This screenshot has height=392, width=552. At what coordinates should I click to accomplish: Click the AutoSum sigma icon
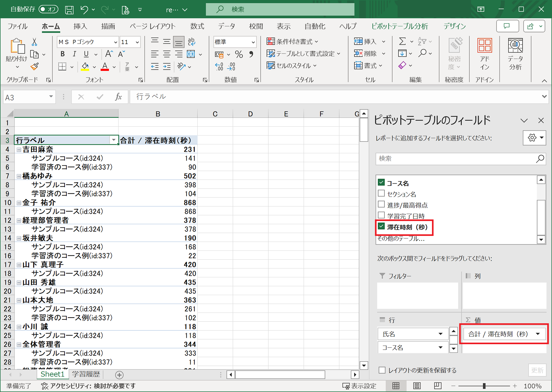tap(402, 41)
